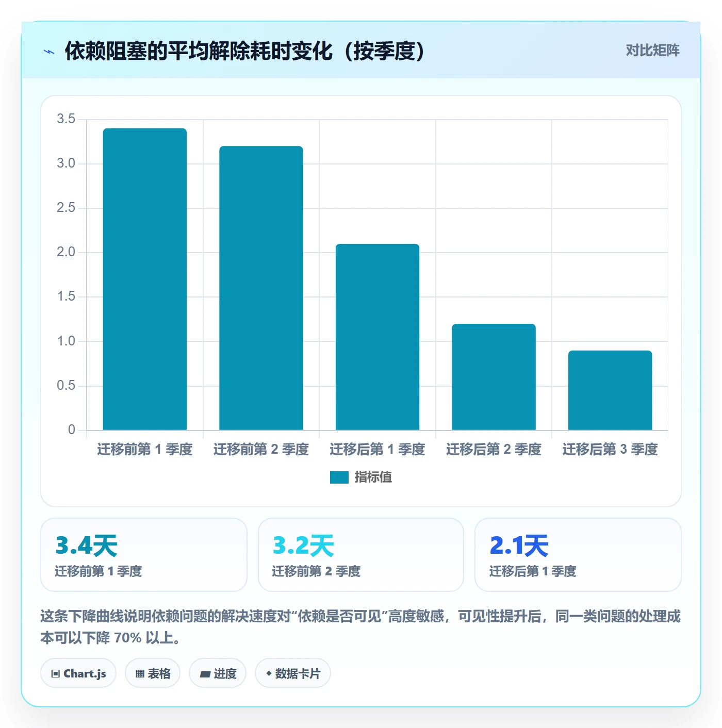Click the y-axis value 2.0
This screenshot has height=728, width=722.
click(66, 252)
